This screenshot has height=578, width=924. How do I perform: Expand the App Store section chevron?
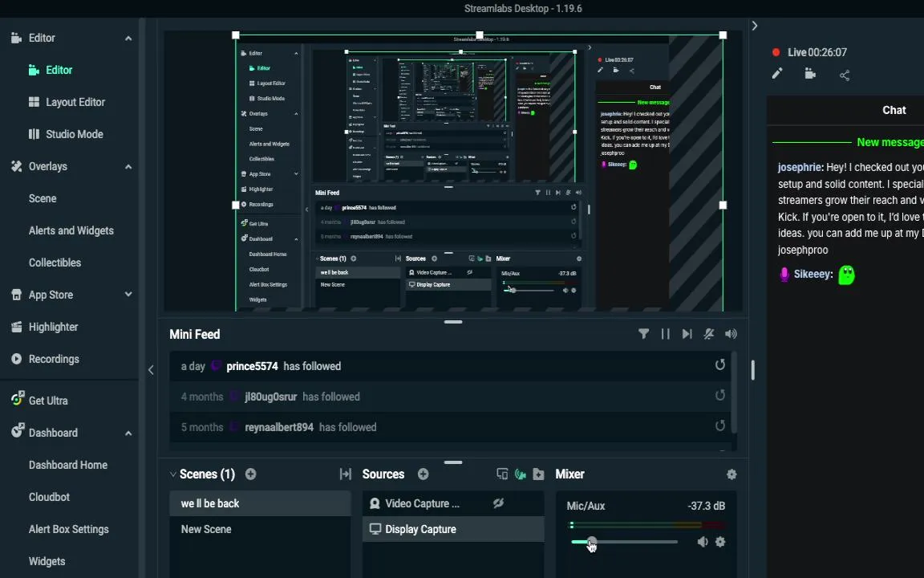128,295
